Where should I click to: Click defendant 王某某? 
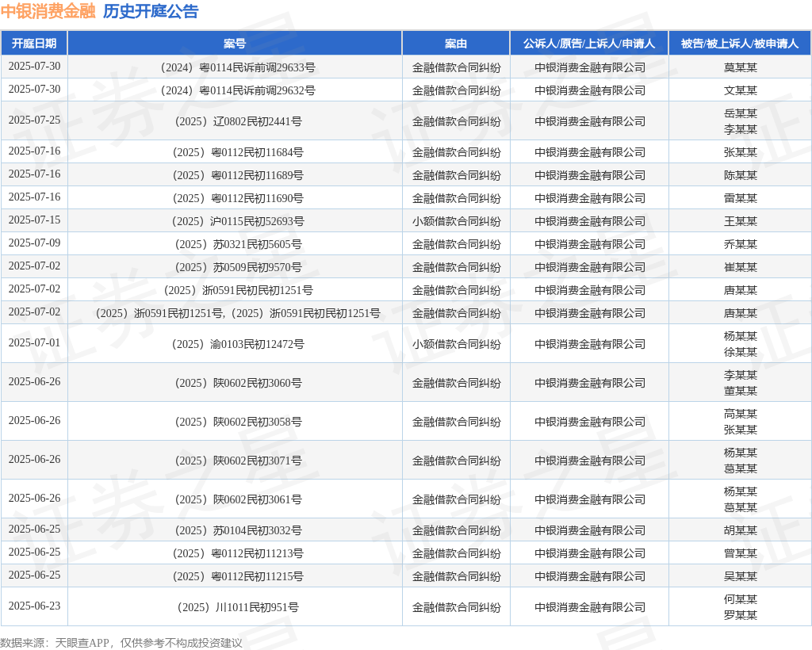[740, 221]
